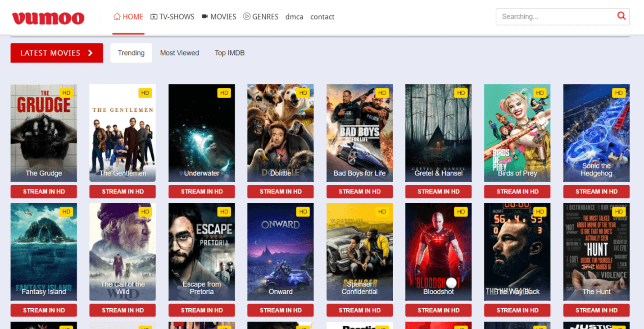
Task: Go to the Home page
Action: tap(128, 17)
